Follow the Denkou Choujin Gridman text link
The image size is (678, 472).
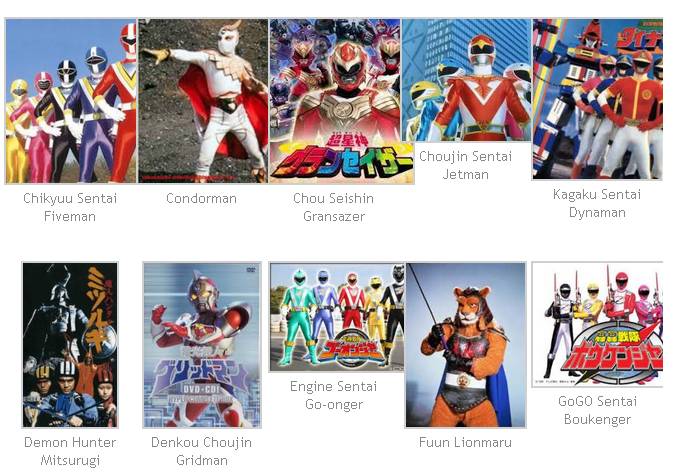coord(201,451)
